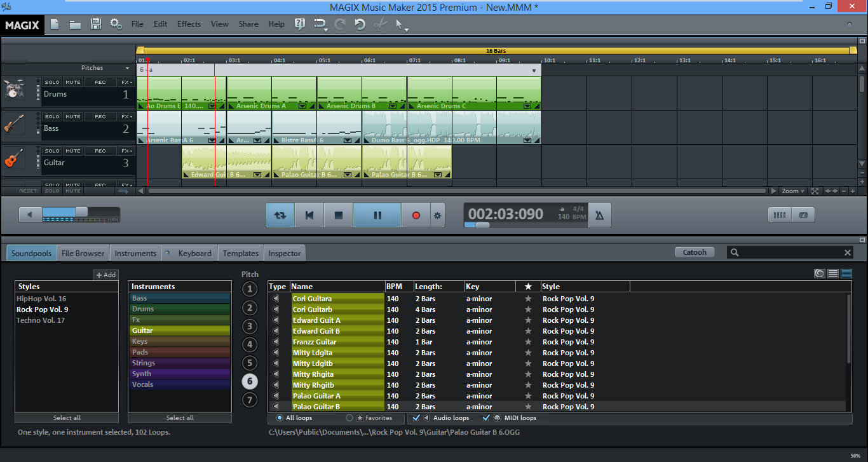Click the Guitar track instrument icon
868x462 pixels.
point(13,158)
